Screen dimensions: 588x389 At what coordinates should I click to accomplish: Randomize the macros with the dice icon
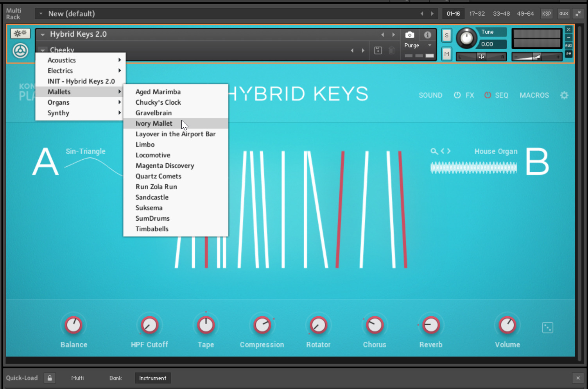(547, 328)
